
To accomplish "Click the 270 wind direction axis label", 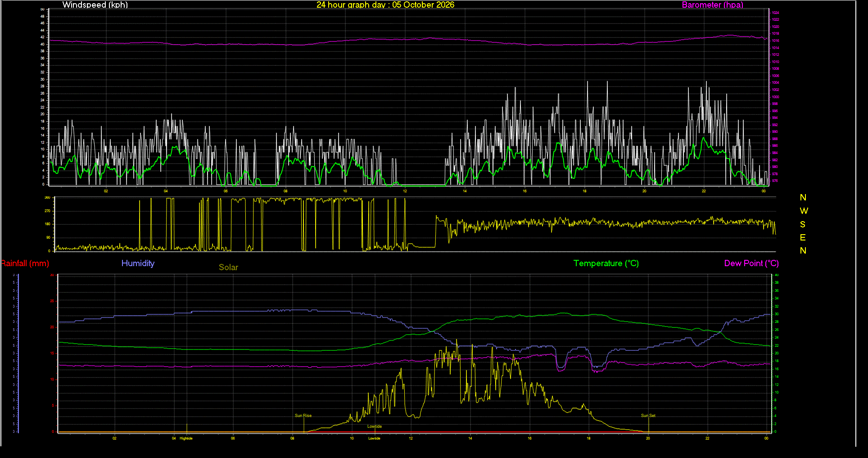I will coord(47,211).
